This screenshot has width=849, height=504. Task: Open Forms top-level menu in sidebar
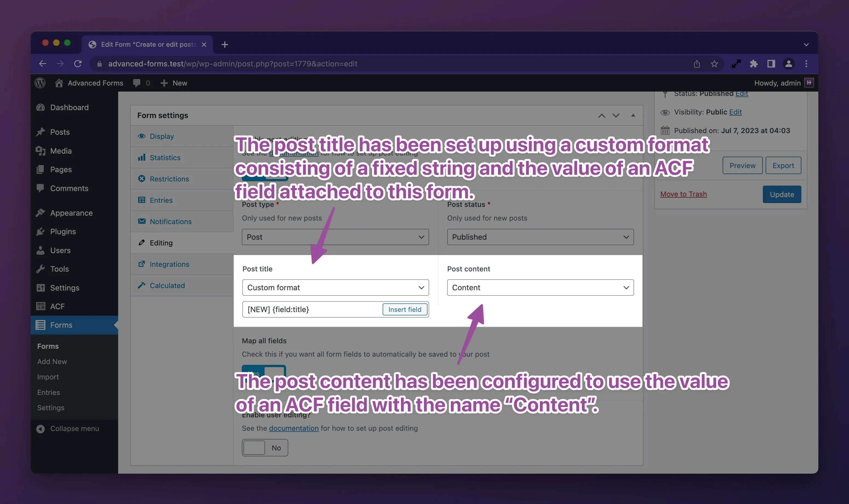click(75, 325)
